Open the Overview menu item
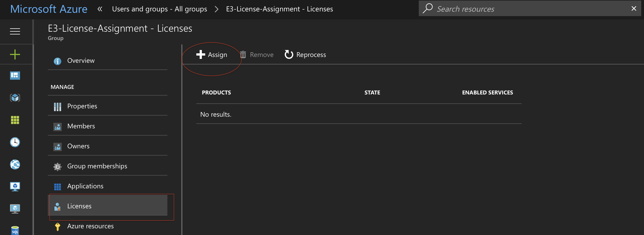Screen dimensions: 644x235 (x=108, y=61)
